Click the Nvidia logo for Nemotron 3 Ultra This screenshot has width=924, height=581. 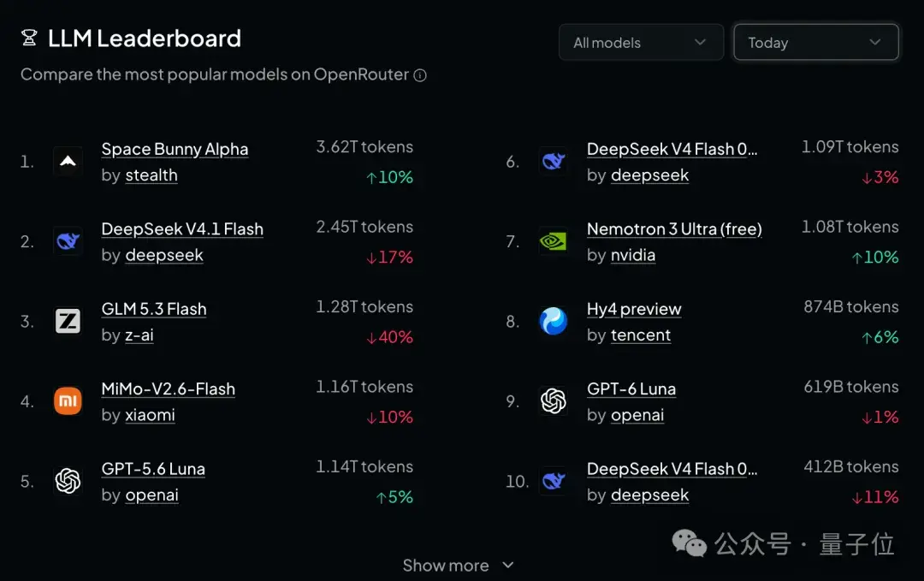point(554,241)
